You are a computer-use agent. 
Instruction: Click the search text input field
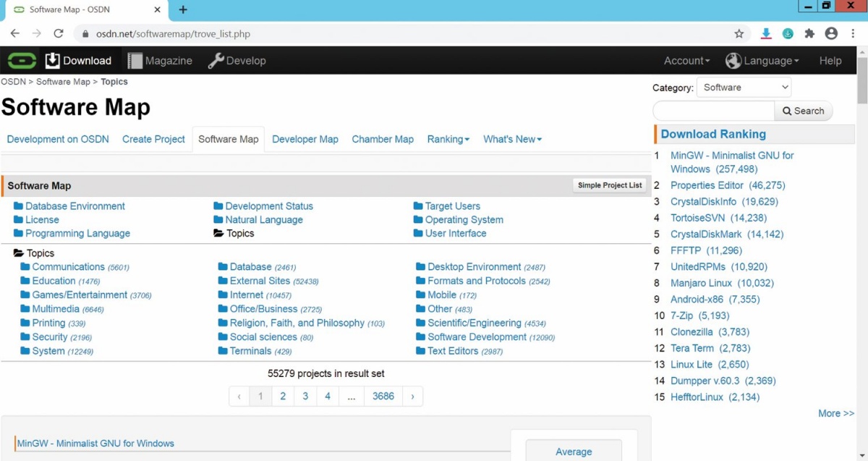(x=714, y=111)
